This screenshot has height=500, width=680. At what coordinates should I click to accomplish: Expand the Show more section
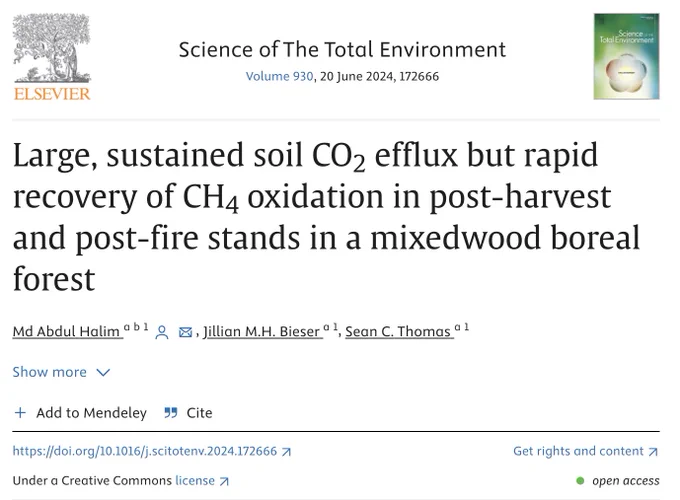click(x=61, y=372)
